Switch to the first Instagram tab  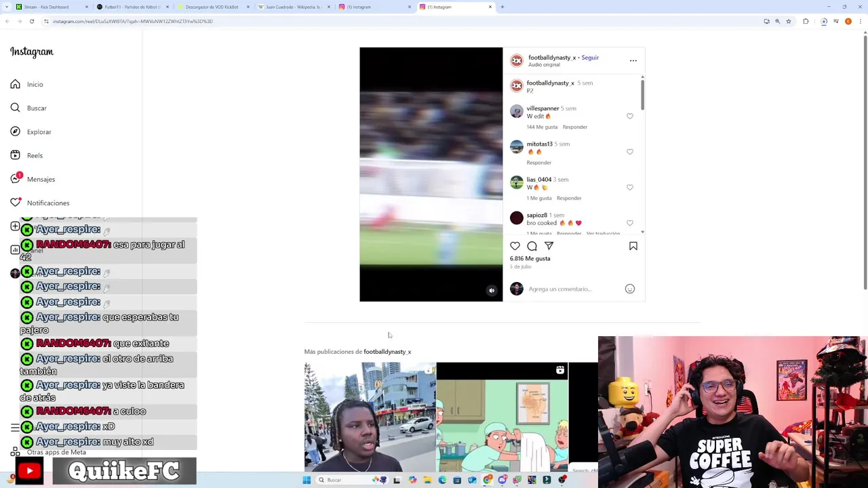[373, 7]
